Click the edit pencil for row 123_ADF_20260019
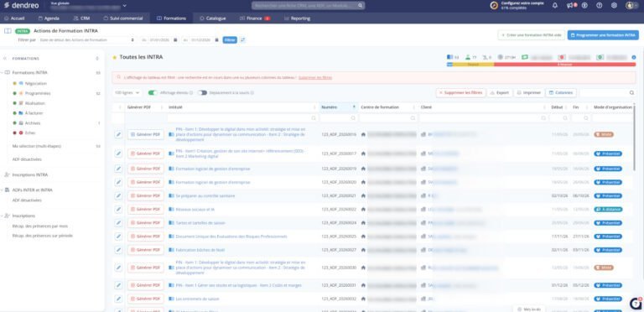The image size is (644, 312). [x=118, y=169]
